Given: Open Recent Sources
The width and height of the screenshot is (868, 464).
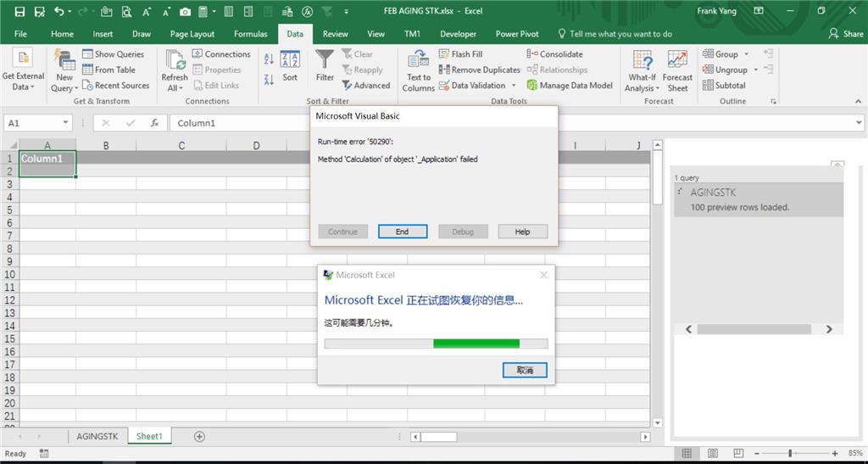Looking at the screenshot, I should pyautogui.click(x=115, y=86).
